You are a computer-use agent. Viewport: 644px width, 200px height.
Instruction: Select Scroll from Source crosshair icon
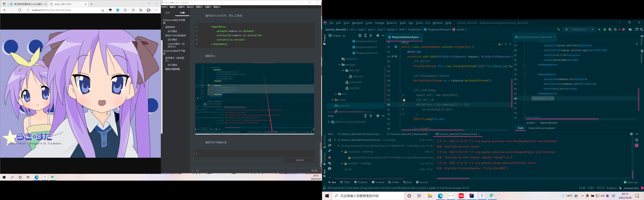click(x=360, y=35)
